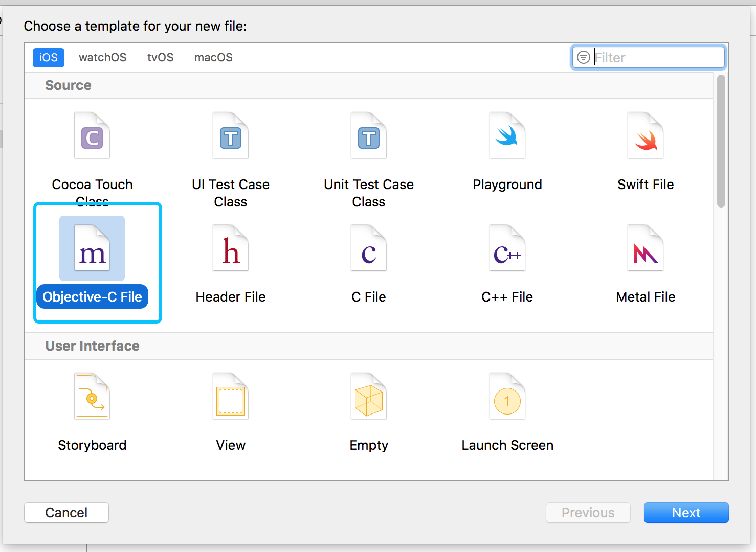Image resolution: width=756 pixels, height=552 pixels.
Task: Click the Objective-C File label
Action: pos(92,297)
